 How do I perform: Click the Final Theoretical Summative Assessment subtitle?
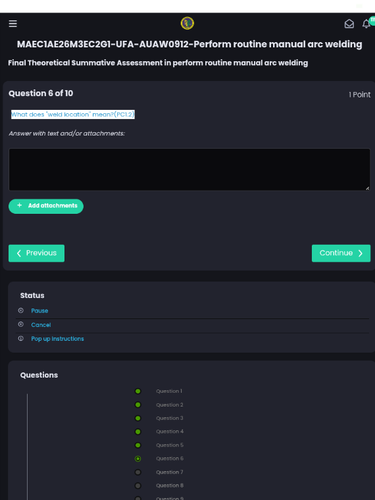(158, 63)
